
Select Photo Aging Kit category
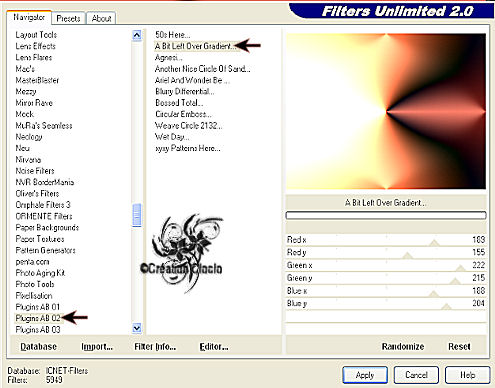[x=40, y=273]
